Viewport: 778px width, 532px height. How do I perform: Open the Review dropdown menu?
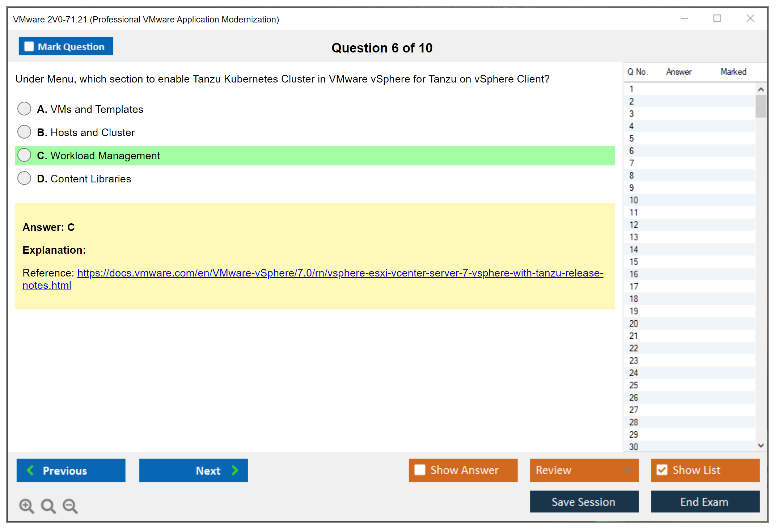pos(628,470)
